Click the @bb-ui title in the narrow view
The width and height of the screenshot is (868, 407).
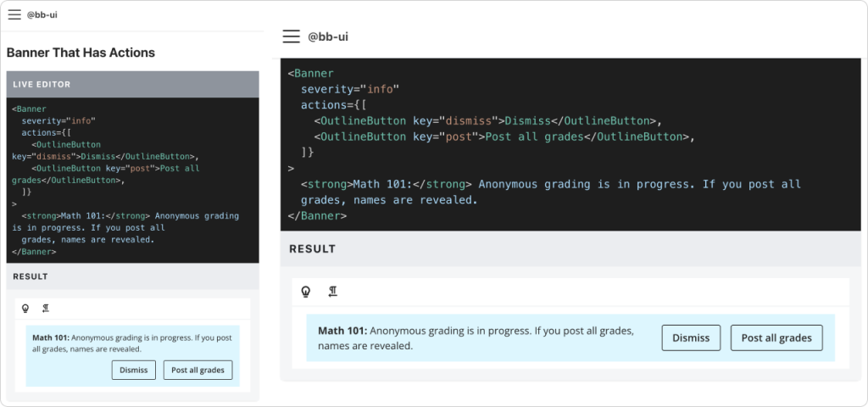[x=42, y=15]
